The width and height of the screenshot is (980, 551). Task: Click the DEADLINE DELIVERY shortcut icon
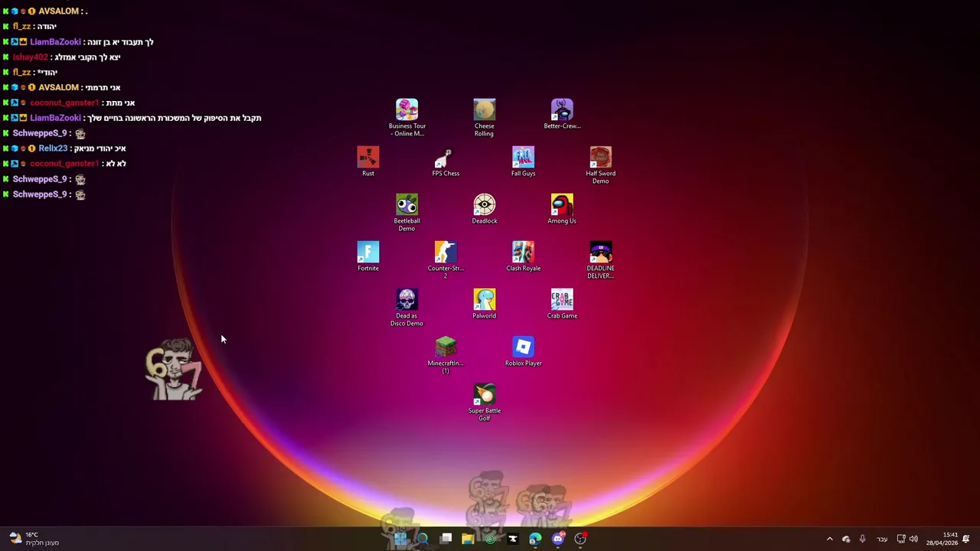[x=600, y=260]
